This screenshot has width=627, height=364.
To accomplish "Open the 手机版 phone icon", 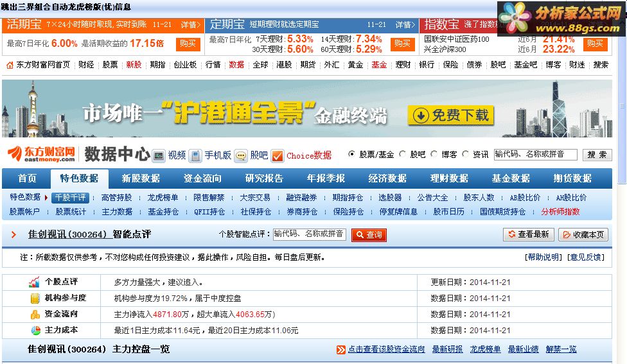I will pos(195,155).
